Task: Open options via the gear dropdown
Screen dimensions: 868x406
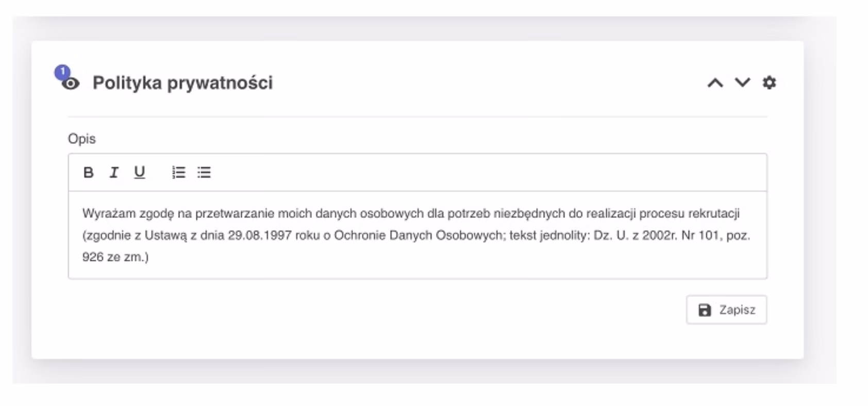Action: pyautogui.click(x=770, y=83)
